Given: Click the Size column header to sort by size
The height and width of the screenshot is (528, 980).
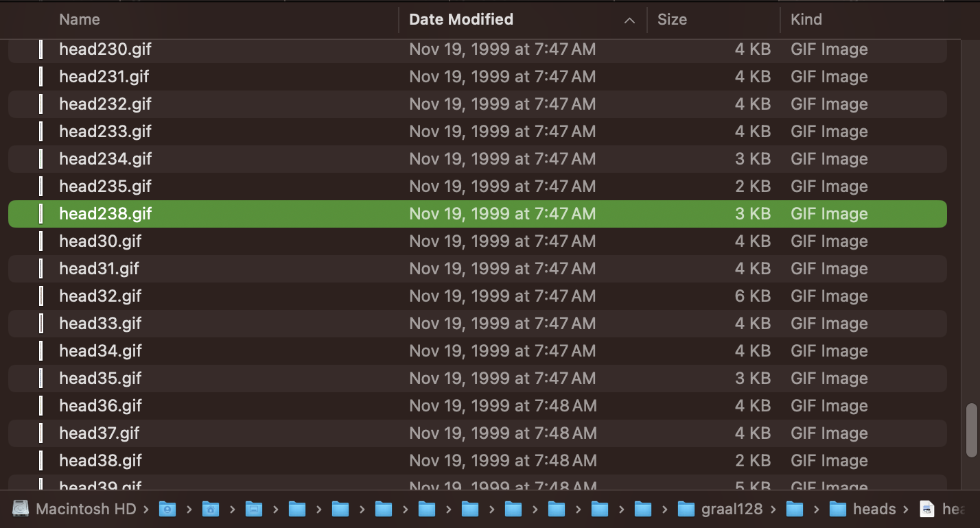Looking at the screenshot, I should coord(672,20).
